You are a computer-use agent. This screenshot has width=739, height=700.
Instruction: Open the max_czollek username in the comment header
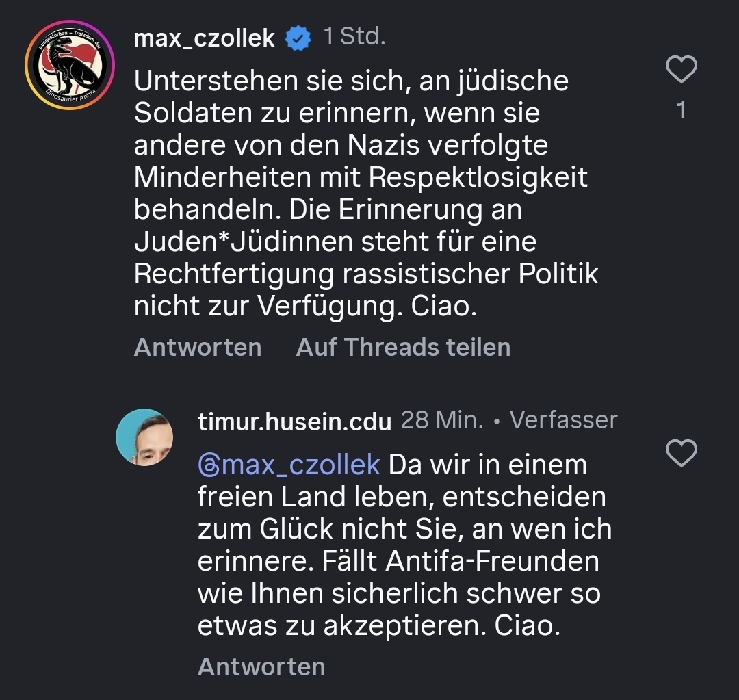pyautogui.click(x=204, y=38)
